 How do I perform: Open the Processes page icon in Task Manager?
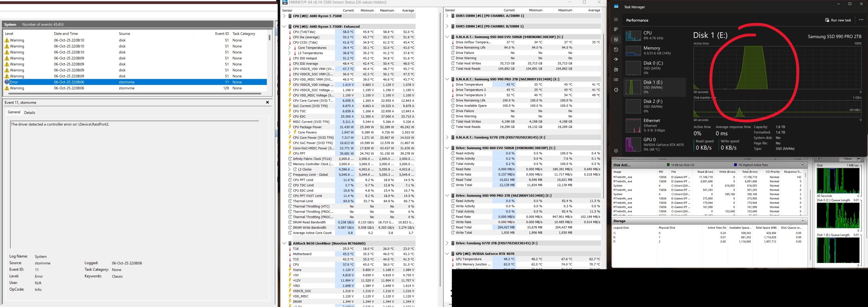[x=616, y=29]
